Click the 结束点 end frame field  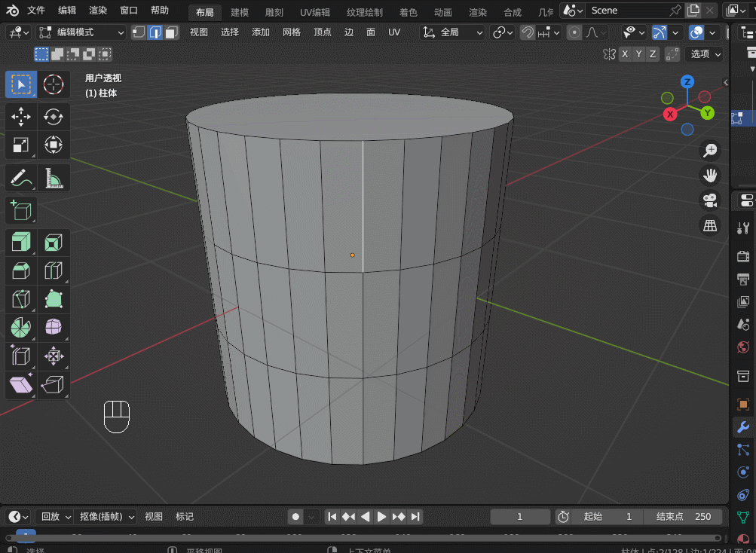pyautogui.click(x=683, y=516)
